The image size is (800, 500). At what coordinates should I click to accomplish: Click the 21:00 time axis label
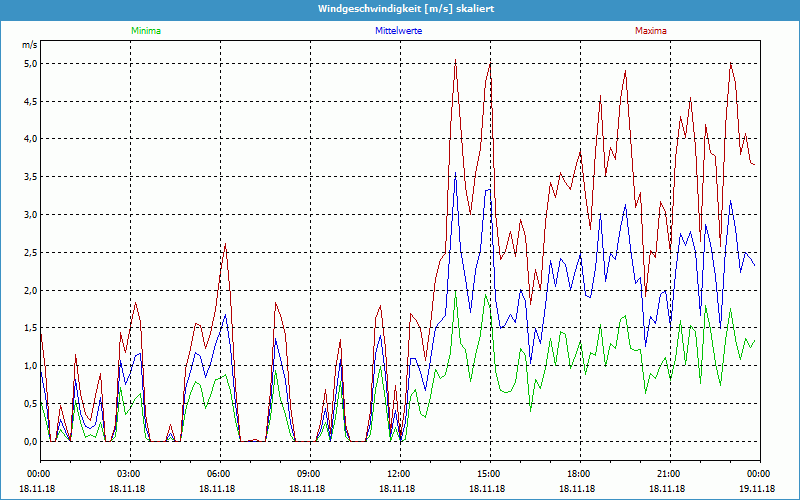668,473
